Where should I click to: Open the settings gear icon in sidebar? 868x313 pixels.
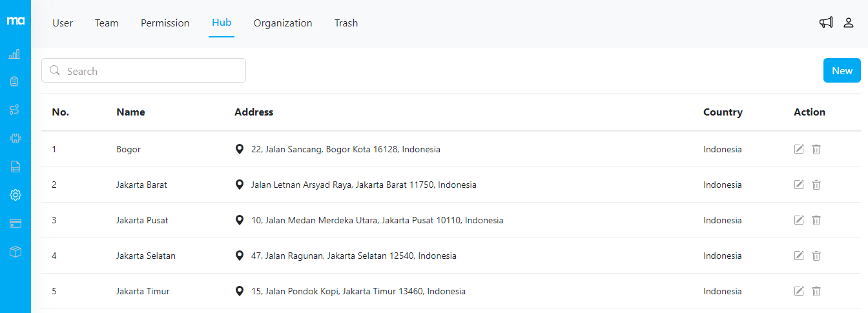(15, 195)
